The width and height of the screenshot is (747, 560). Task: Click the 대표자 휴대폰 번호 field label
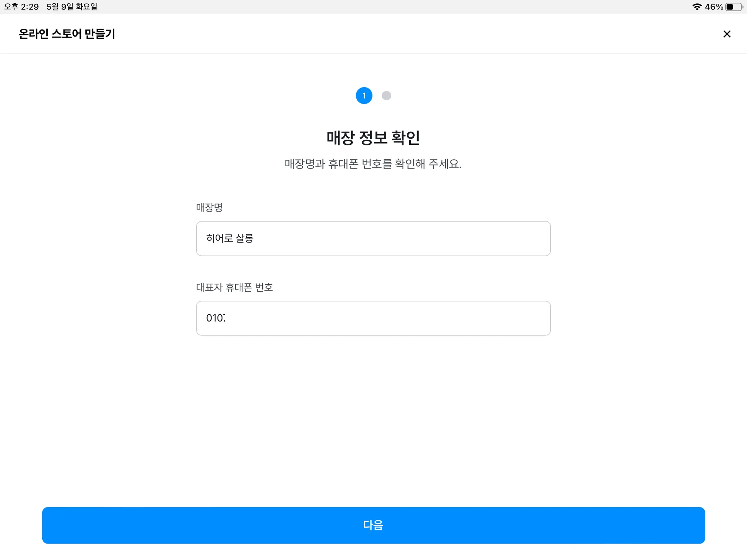[x=234, y=287]
